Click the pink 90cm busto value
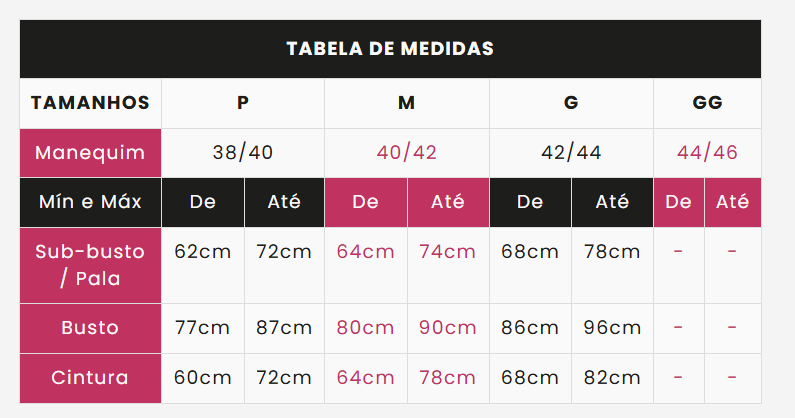The width and height of the screenshot is (795, 418). pos(448,328)
